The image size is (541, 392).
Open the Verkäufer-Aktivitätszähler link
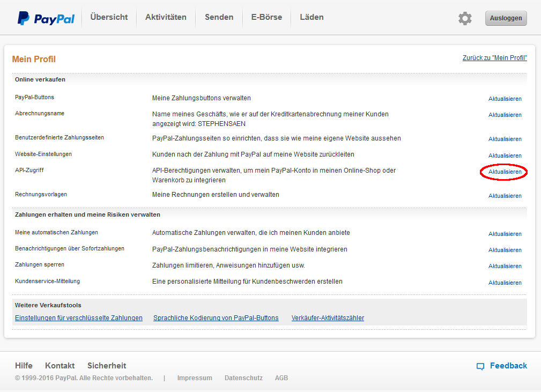[x=328, y=318]
